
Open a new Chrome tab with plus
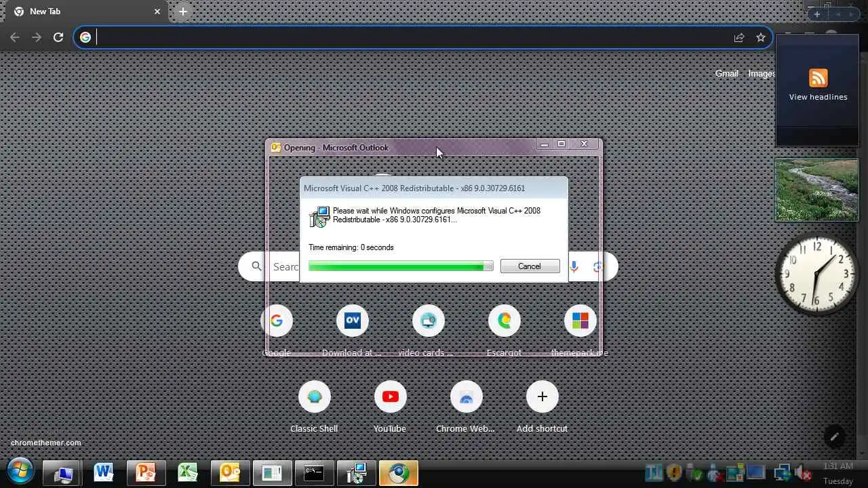click(182, 12)
